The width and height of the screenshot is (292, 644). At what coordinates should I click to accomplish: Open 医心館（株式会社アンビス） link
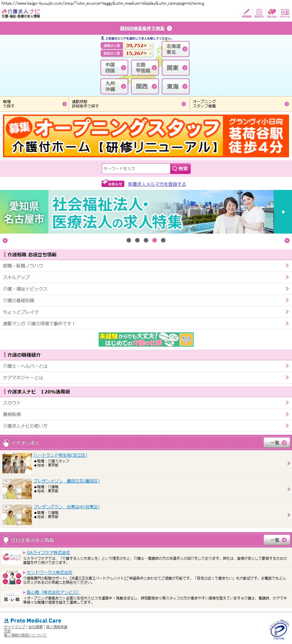coord(53,592)
